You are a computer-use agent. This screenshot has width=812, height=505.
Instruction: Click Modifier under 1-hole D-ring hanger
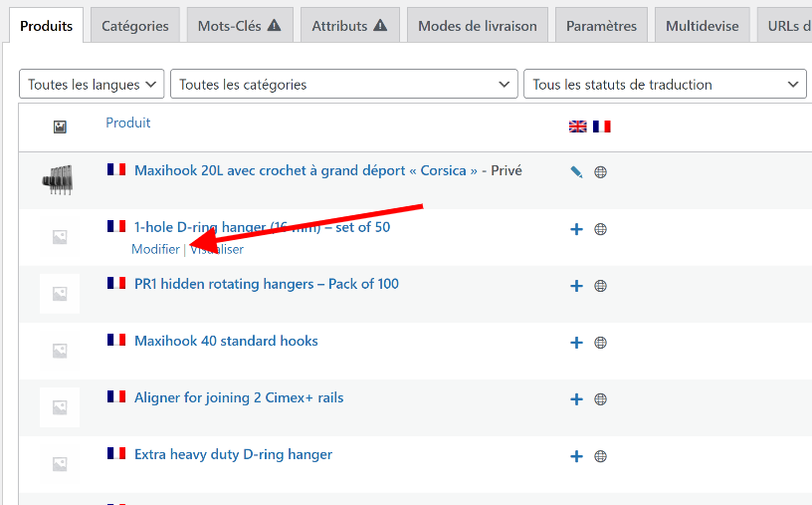pyautogui.click(x=155, y=249)
